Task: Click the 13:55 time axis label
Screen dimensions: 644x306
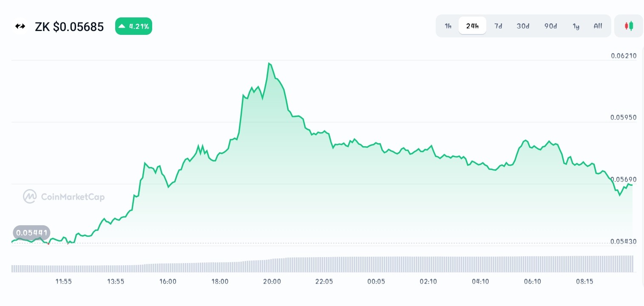Action: 115,281
